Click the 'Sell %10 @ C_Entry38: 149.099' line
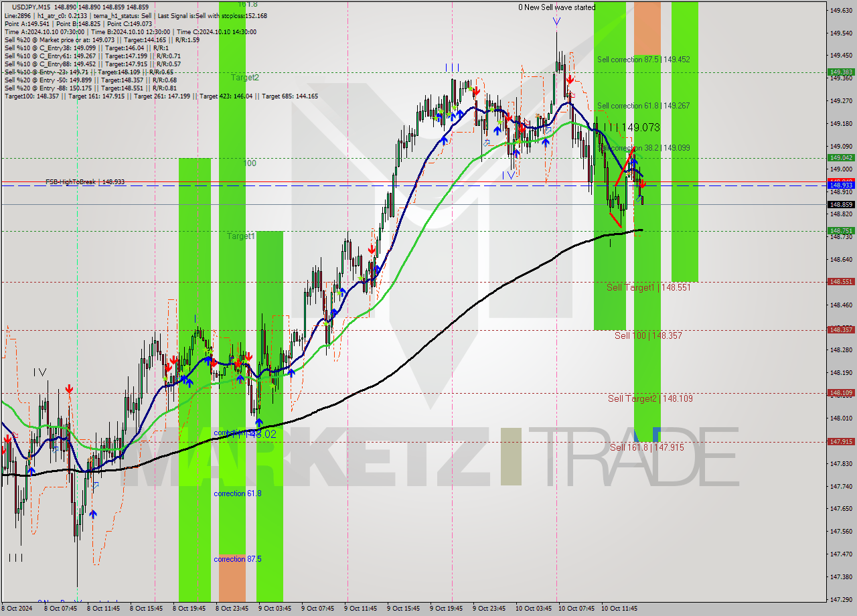 [x=86, y=48]
